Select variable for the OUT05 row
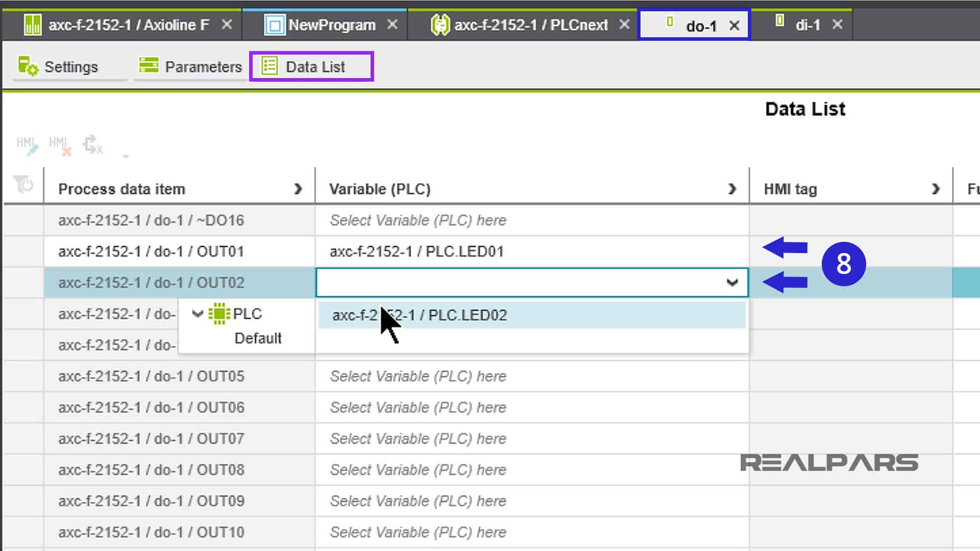Screen dimensions: 980x551 (532, 377)
